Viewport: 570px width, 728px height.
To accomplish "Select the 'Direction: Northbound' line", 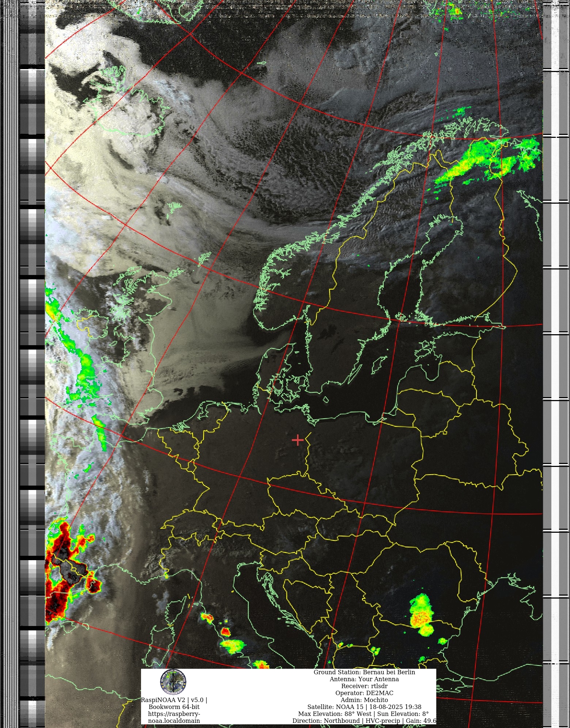I will tap(364, 721).
